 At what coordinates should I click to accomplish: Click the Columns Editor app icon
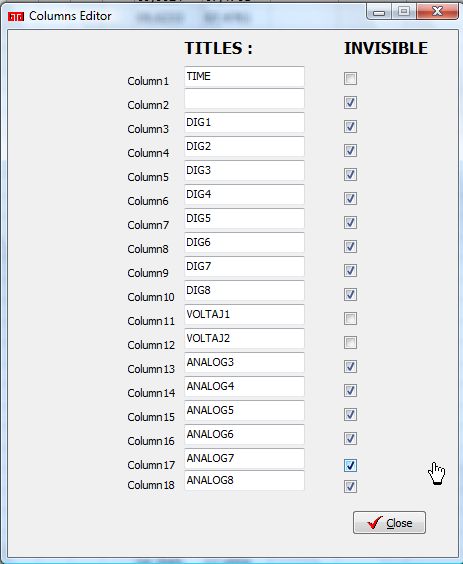click(16, 17)
